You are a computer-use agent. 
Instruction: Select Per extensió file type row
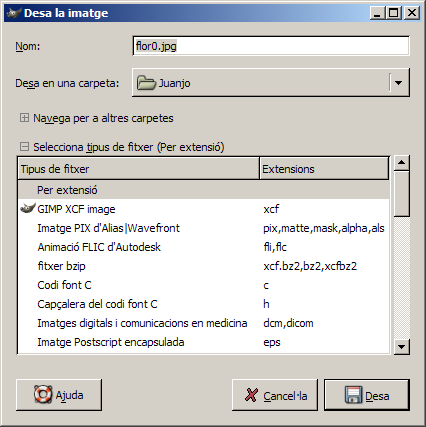(203, 190)
